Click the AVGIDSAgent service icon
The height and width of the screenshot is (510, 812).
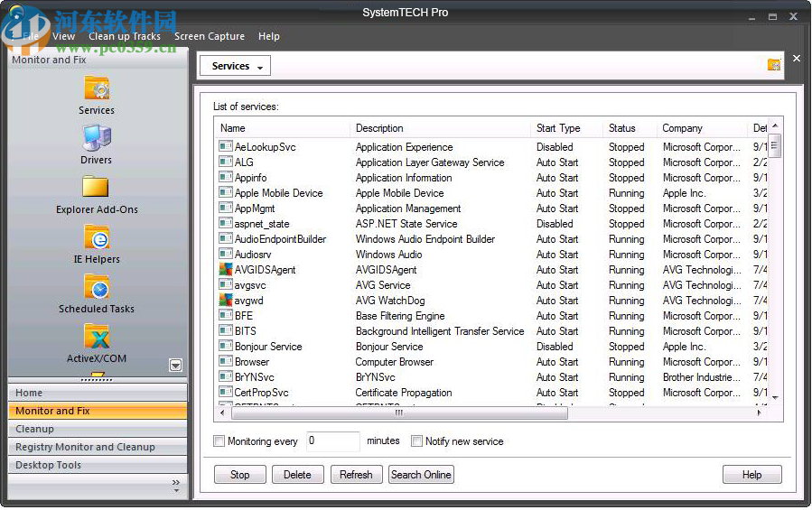pyautogui.click(x=225, y=269)
